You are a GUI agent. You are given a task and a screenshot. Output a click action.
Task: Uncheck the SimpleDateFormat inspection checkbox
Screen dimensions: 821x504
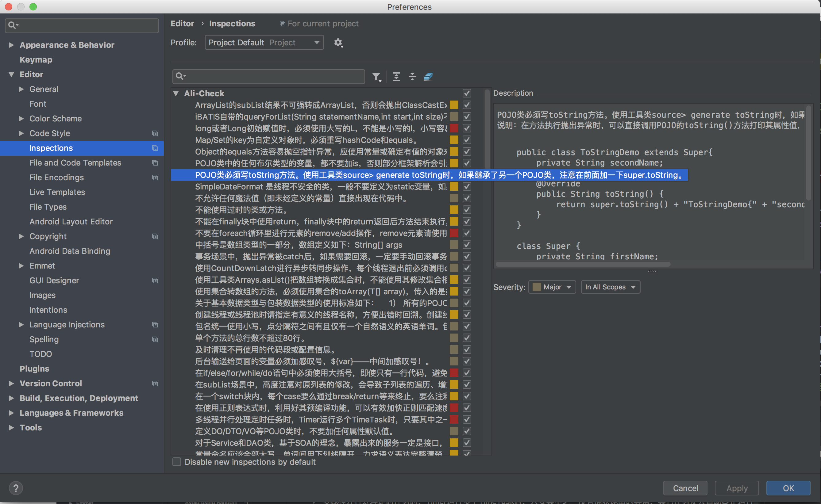[x=467, y=187]
